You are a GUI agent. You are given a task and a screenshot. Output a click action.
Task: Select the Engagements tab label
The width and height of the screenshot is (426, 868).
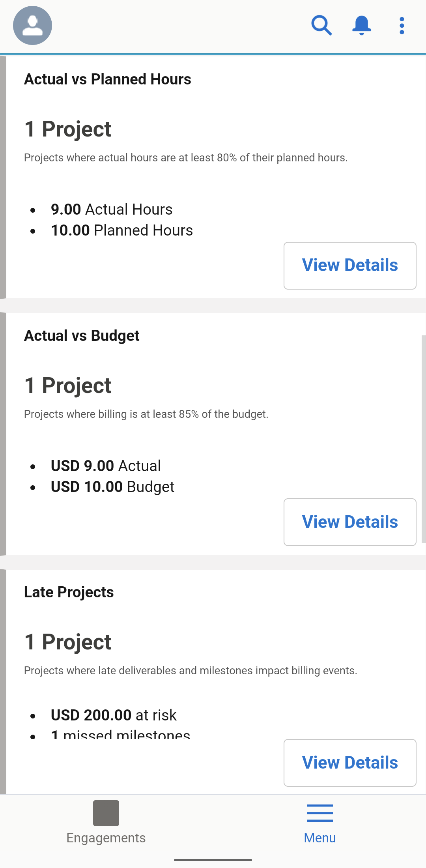(106, 838)
